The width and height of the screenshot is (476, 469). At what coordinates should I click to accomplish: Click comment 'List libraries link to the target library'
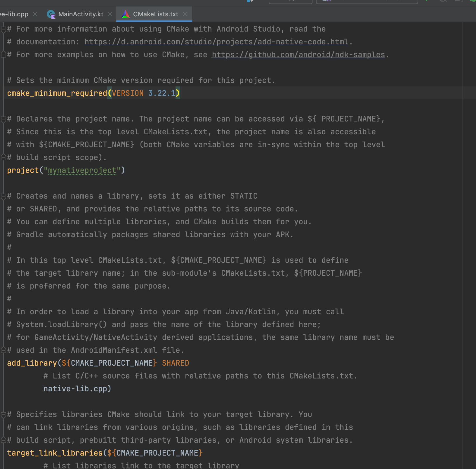(x=141, y=465)
